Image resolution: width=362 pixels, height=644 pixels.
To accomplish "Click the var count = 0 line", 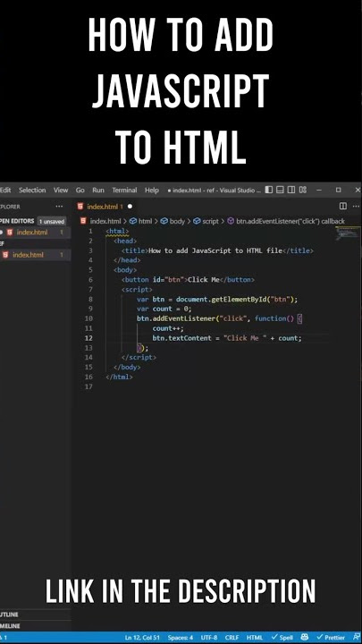I will tap(164, 309).
